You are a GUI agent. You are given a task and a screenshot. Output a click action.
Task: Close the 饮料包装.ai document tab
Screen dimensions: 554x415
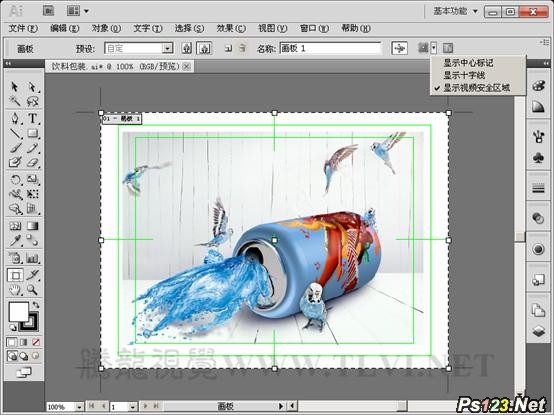point(187,66)
